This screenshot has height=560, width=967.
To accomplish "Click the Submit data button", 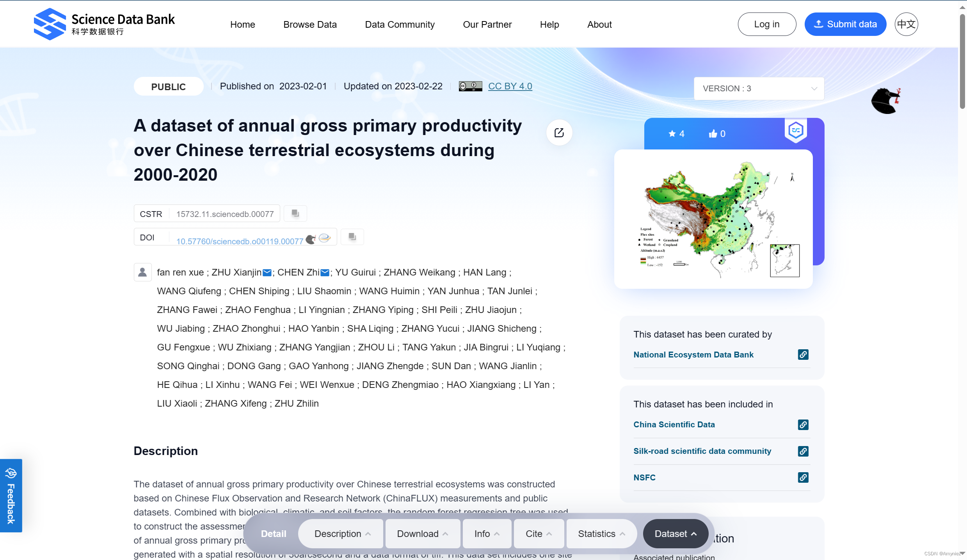I will [x=845, y=24].
